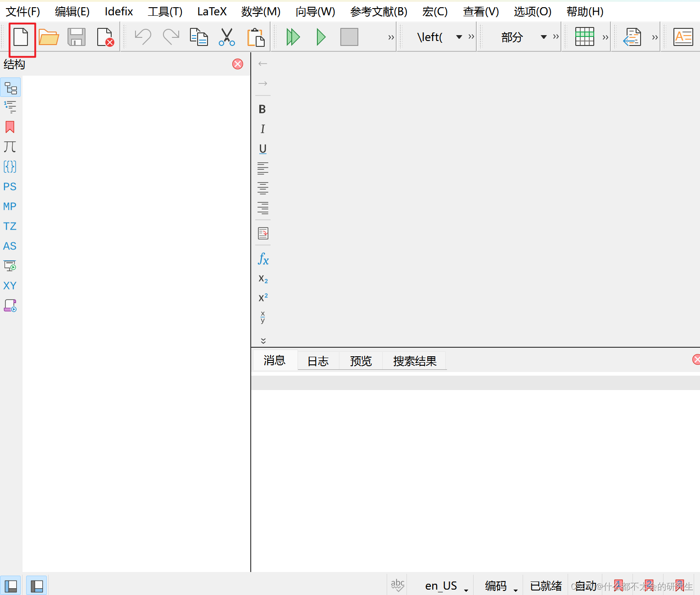Stop compilation with the gray square

pos(349,37)
